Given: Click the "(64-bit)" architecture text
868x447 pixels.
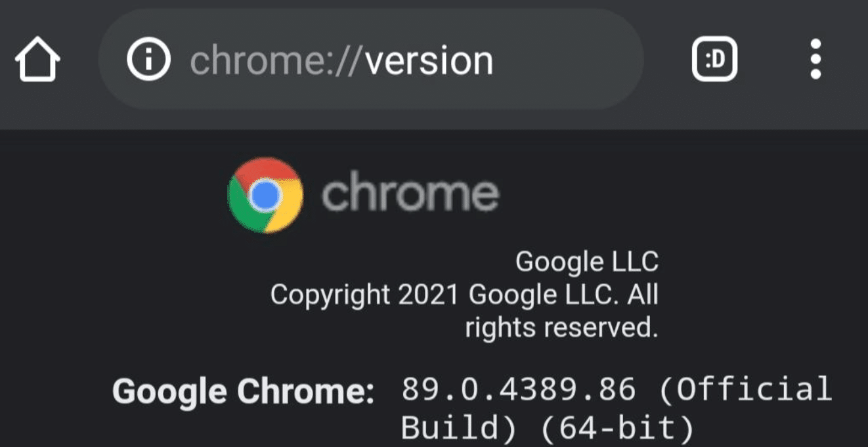Looking at the screenshot, I should [617, 429].
